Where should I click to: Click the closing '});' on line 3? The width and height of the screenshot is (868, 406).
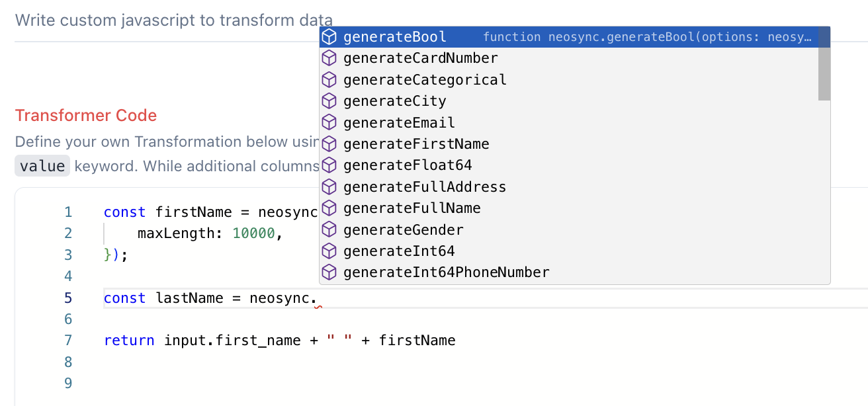[114, 255]
